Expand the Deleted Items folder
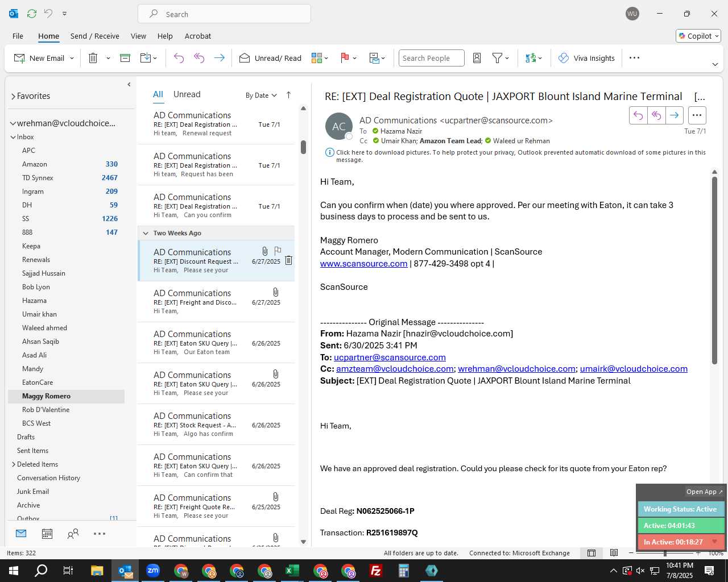The image size is (728, 582). 14,464
